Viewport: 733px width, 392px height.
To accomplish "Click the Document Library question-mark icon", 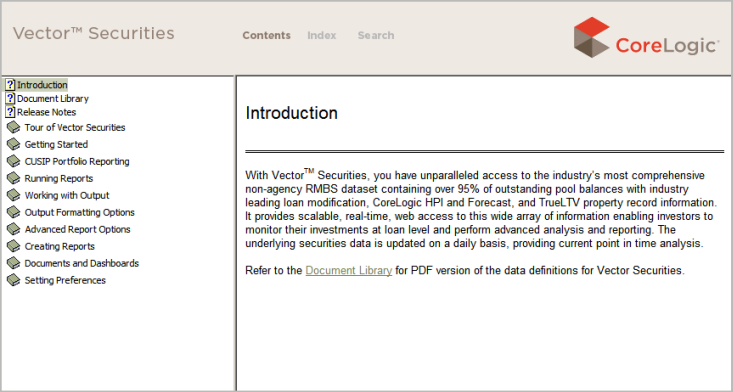I will click(x=10, y=99).
